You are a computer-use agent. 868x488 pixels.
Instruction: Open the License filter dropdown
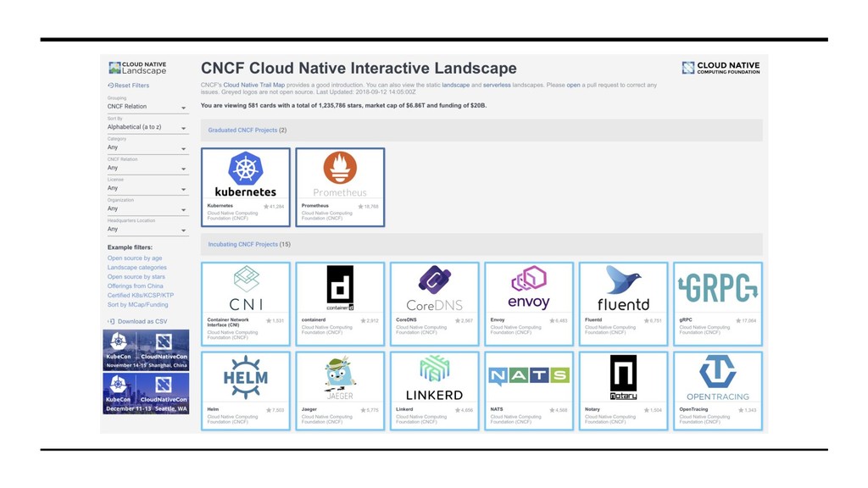pyautogui.click(x=147, y=188)
